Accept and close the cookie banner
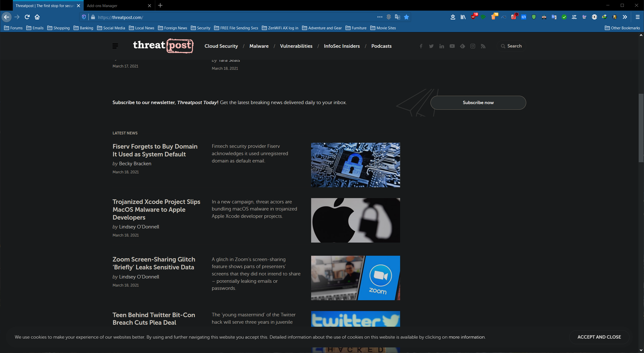 point(599,337)
